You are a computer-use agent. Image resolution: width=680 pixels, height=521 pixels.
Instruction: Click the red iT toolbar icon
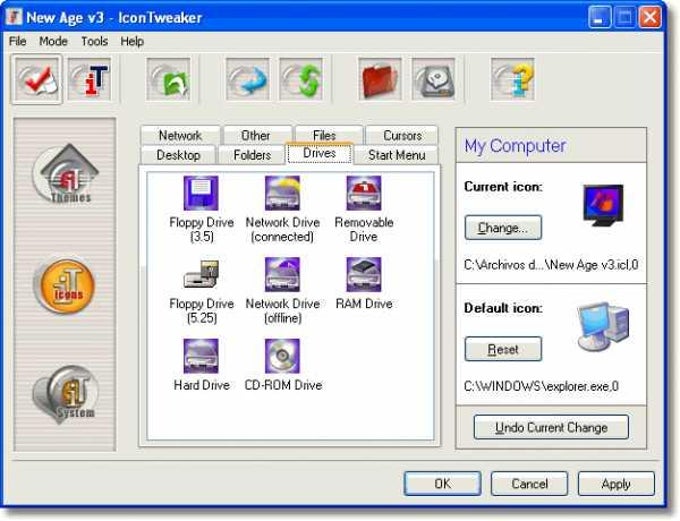pyautogui.click(x=90, y=79)
